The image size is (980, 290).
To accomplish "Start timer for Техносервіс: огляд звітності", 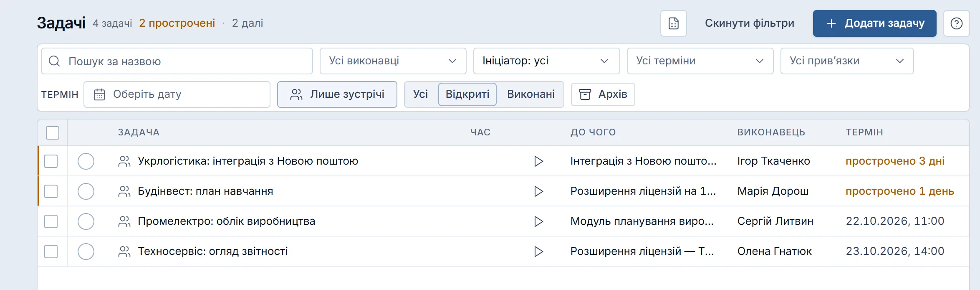I will point(539,252).
